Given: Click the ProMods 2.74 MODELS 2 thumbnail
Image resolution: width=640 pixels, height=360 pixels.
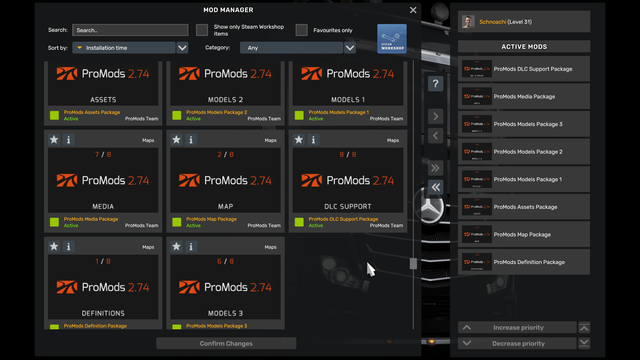Looking at the screenshot, I should coord(225,84).
